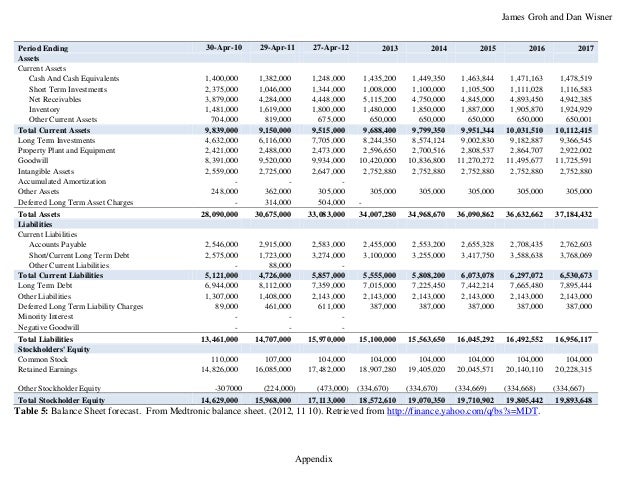This screenshot has height=493, width=638.
Task: Select the '2017' column header
Action: click(586, 48)
